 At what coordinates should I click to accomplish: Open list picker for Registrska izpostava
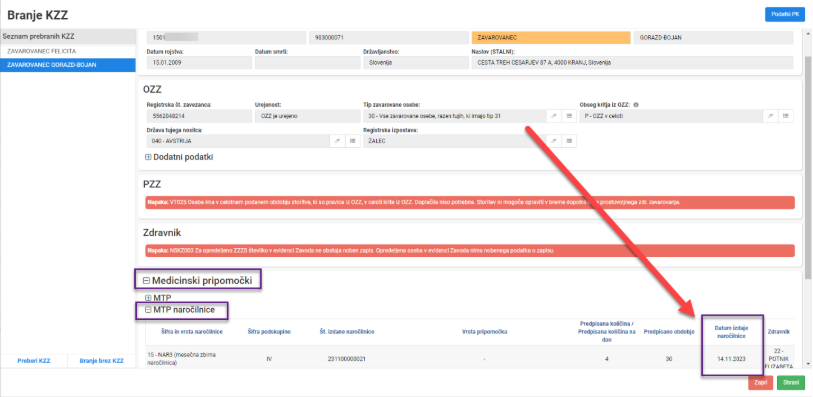(x=569, y=141)
